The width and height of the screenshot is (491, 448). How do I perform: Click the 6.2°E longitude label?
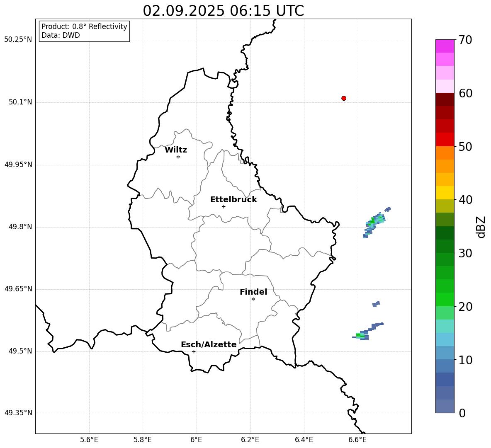pos(250,440)
